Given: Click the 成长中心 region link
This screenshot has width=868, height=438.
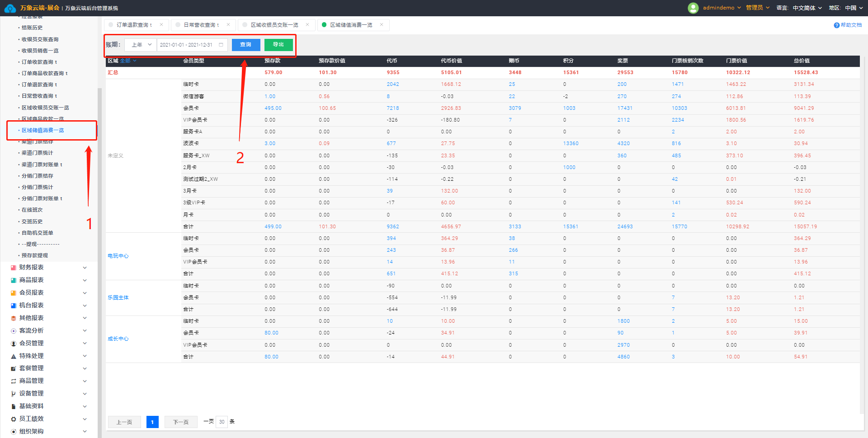Looking at the screenshot, I should click(118, 339).
